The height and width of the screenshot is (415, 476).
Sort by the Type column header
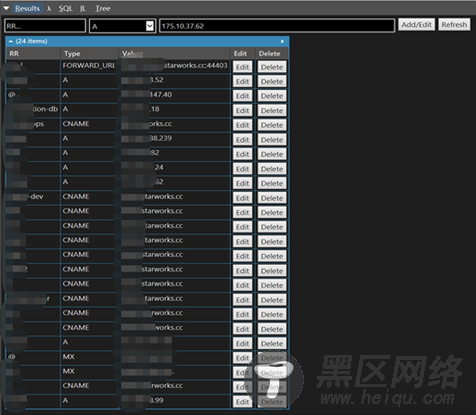point(89,54)
